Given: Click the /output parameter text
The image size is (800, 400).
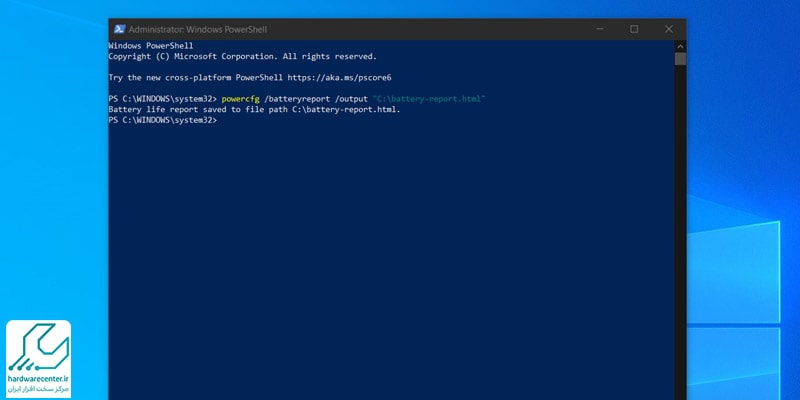Looking at the screenshot, I should click(x=351, y=99).
